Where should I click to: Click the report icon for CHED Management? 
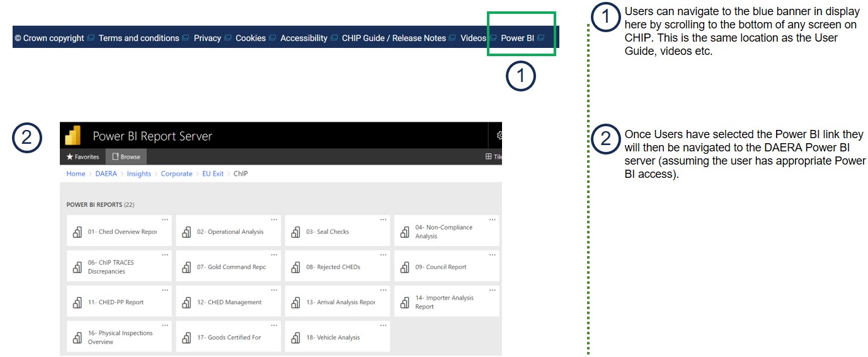[186, 303]
